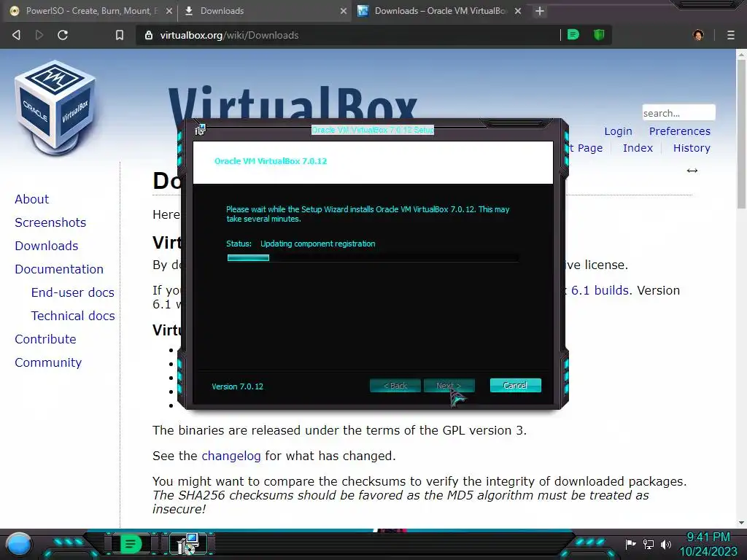Open the Community link
747x560 pixels.
[48, 362]
